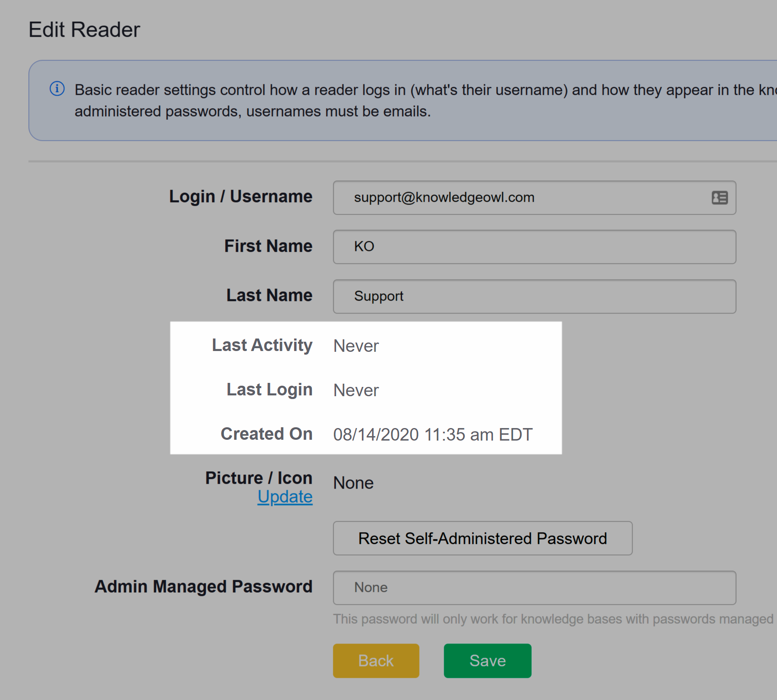Click the Admin Managed Password field
Viewport: 777px width, 700px height.
[534, 587]
